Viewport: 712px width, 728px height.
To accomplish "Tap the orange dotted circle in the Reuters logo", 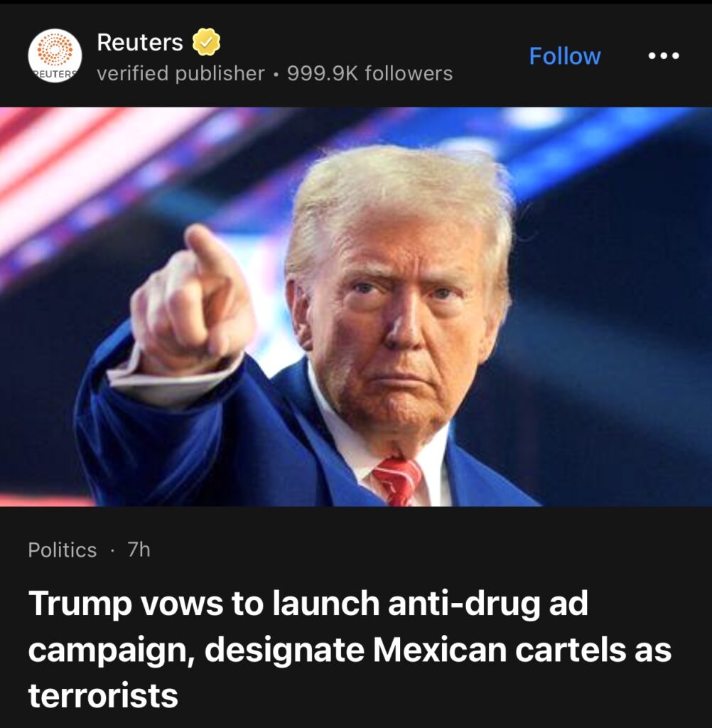I will click(x=55, y=49).
